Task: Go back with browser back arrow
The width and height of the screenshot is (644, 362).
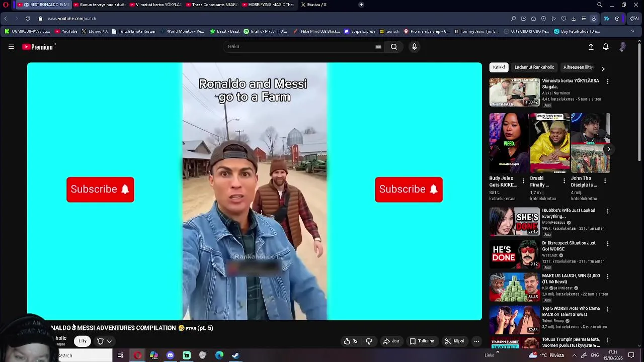Action: pyautogui.click(x=6, y=19)
